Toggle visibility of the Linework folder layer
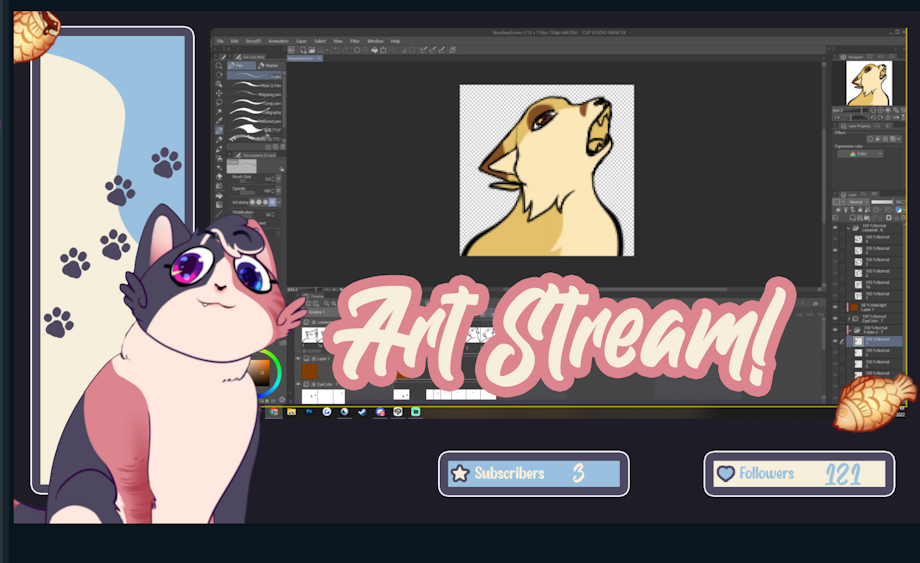 click(835, 227)
